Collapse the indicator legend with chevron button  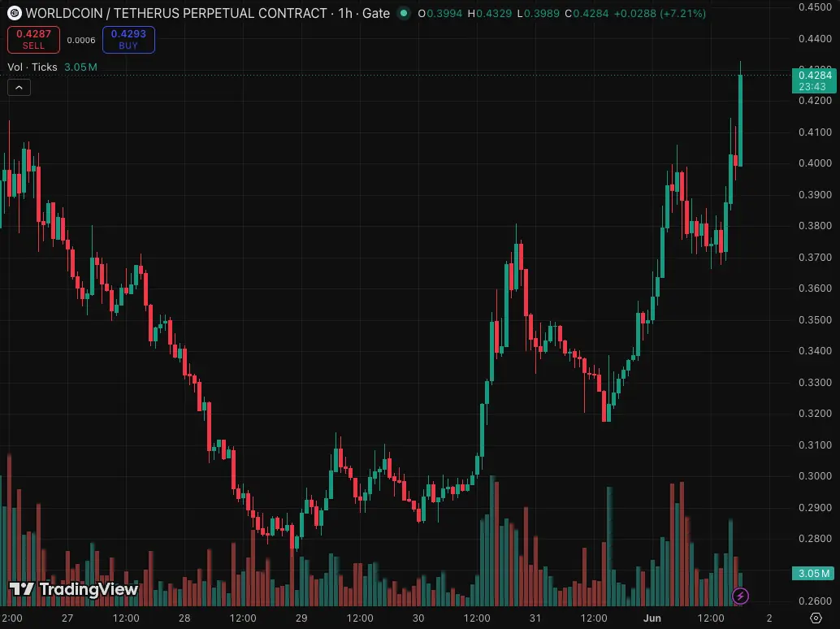point(19,87)
